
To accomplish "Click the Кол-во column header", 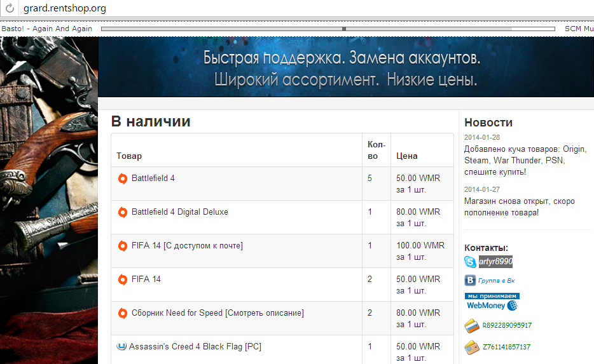I will click(376, 150).
